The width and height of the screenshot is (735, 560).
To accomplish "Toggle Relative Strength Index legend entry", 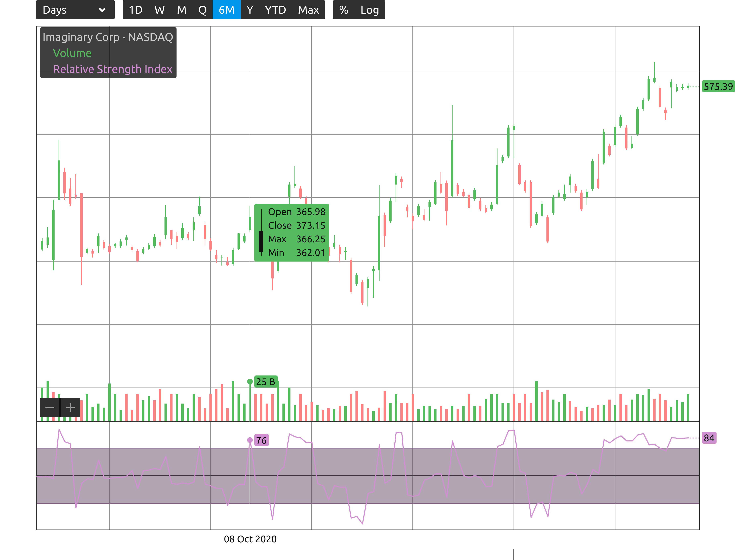I will click(113, 69).
